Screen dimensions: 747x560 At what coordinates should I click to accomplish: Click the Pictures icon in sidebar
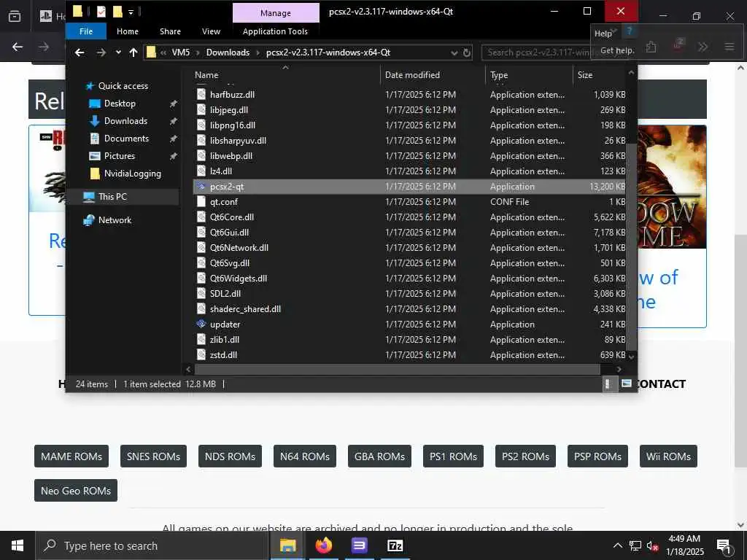(x=95, y=156)
